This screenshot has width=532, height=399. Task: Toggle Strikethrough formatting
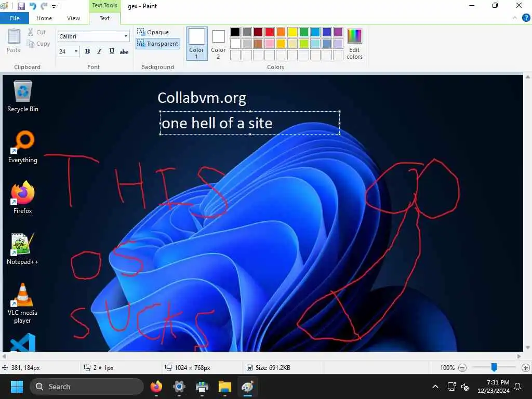point(124,51)
